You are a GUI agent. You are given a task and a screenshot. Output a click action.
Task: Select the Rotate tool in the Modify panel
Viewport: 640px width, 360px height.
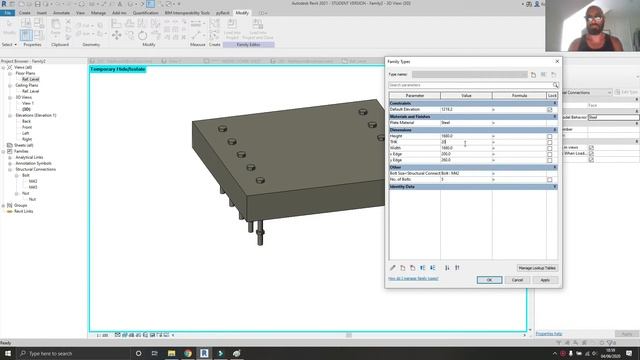point(142,36)
